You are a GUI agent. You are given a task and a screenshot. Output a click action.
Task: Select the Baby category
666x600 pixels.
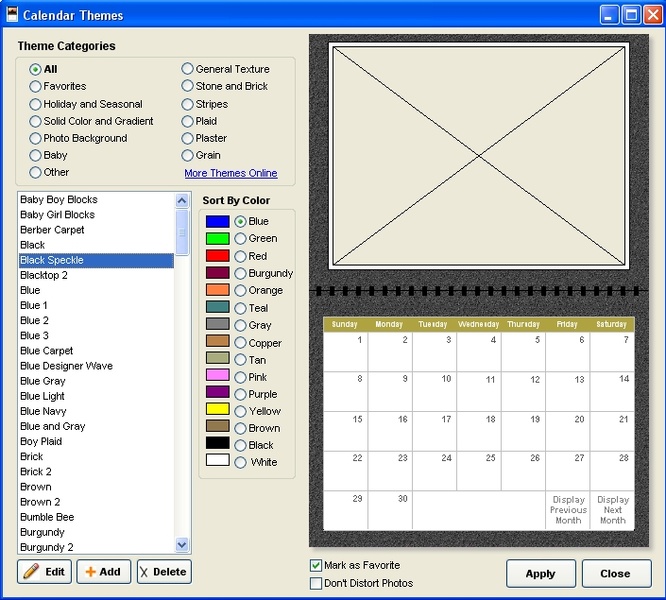tap(35, 155)
